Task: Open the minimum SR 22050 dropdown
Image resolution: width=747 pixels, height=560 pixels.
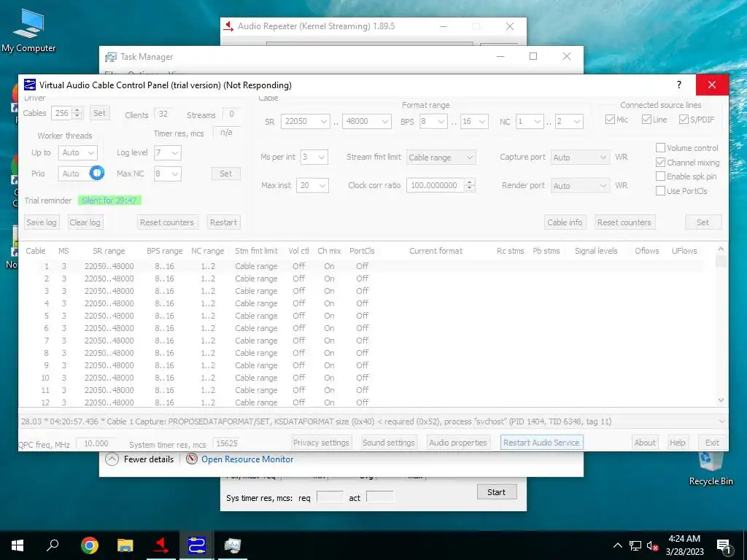Action: click(306, 122)
